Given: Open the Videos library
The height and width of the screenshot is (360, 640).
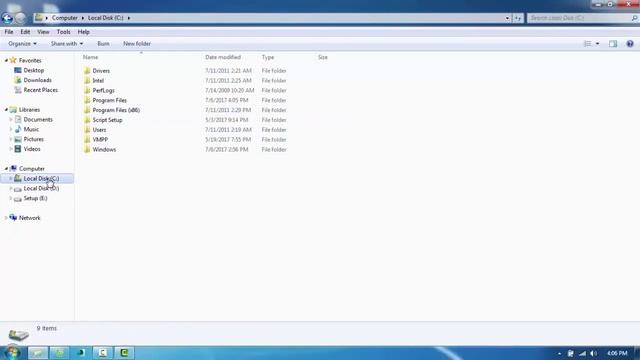Looking at the screenshot, I should (32, 149).
